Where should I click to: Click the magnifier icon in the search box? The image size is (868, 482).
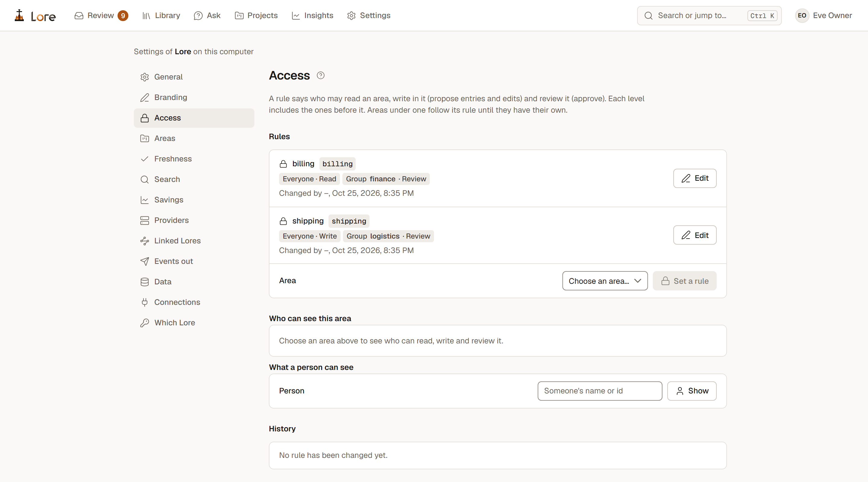(648, 16)
